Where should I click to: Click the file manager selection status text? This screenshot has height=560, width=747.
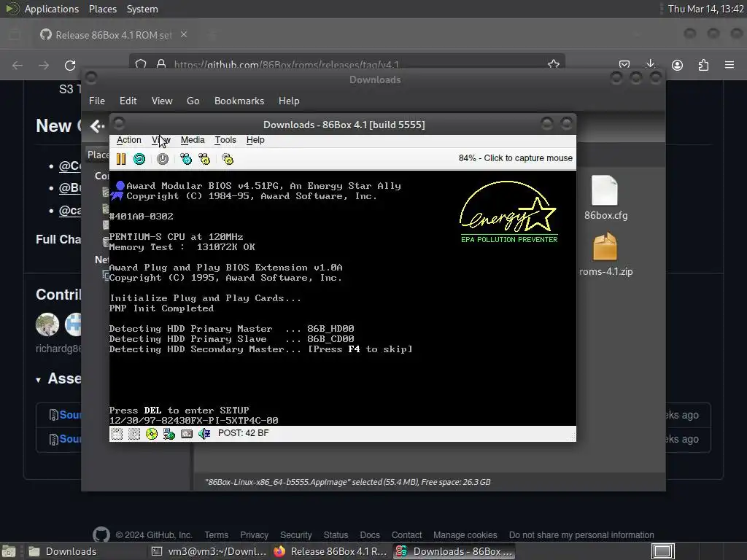348,482
